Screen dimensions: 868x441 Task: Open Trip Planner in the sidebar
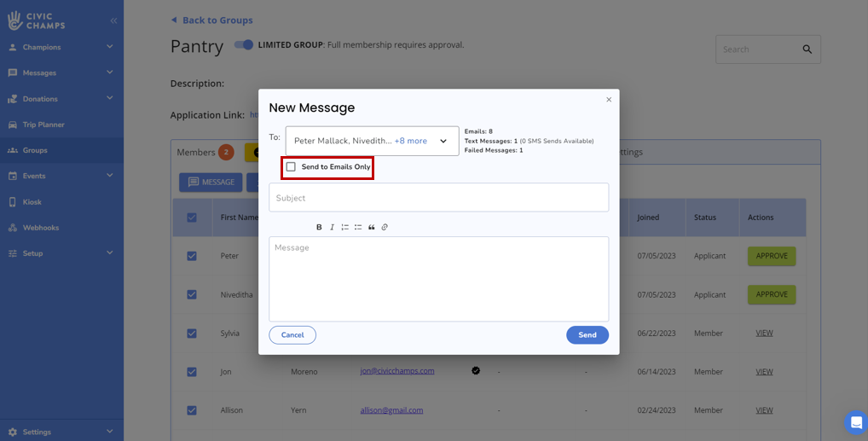[x=43, y=125]
